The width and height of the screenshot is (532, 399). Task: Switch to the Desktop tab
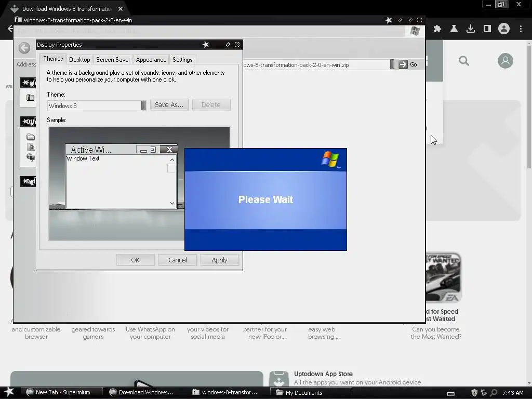coord(79,60)
